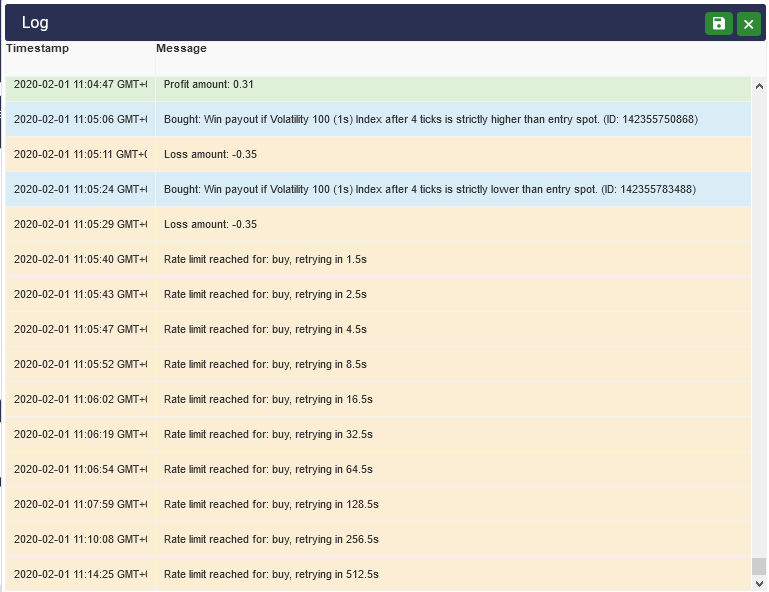Click the vertical scrollbar thumb
The width and height of the screenshot is (769, 592).
pyautogui.click(x=759, y=566)
